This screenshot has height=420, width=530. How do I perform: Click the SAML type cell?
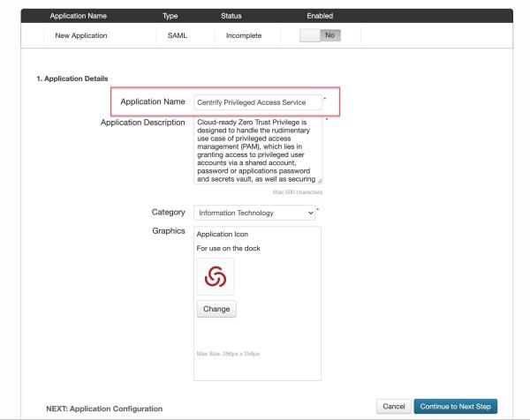[x=178, y=35]
